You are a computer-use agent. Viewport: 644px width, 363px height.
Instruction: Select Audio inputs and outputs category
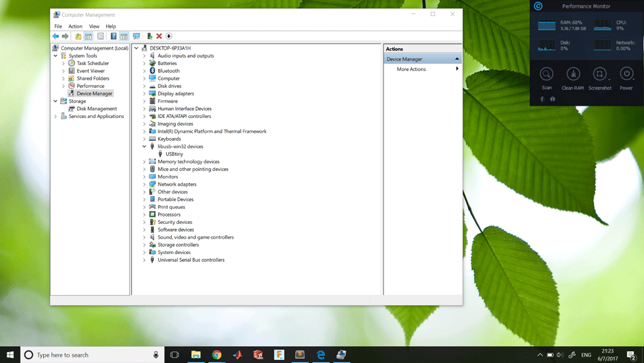click(185, 55)
